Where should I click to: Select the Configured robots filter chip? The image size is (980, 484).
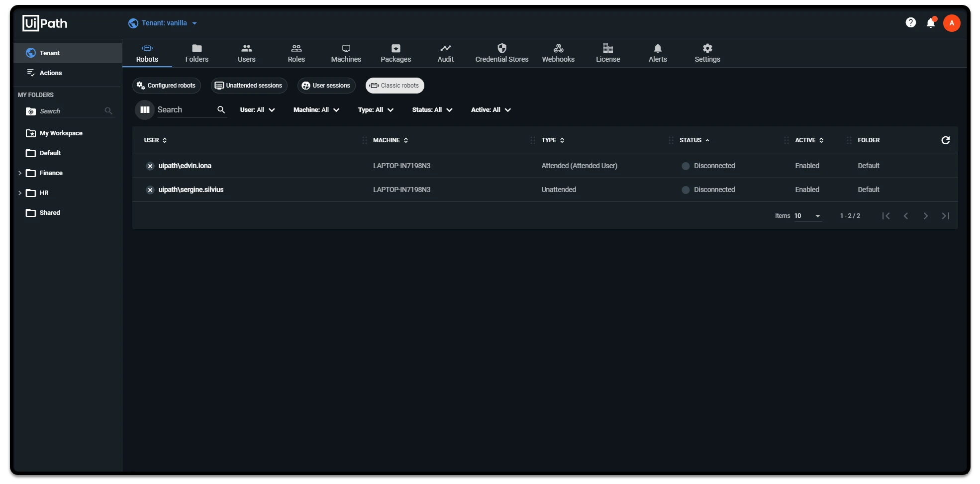click(166, 86)
